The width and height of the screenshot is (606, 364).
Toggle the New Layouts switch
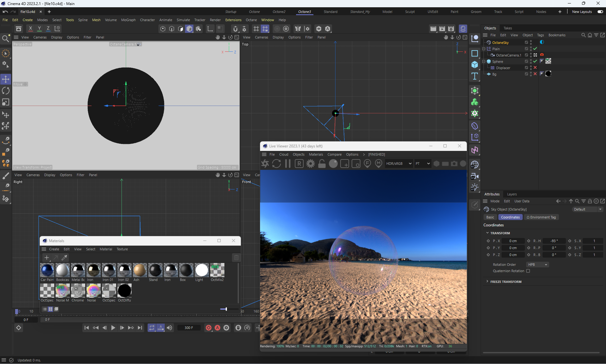click(x=600, y=12)
